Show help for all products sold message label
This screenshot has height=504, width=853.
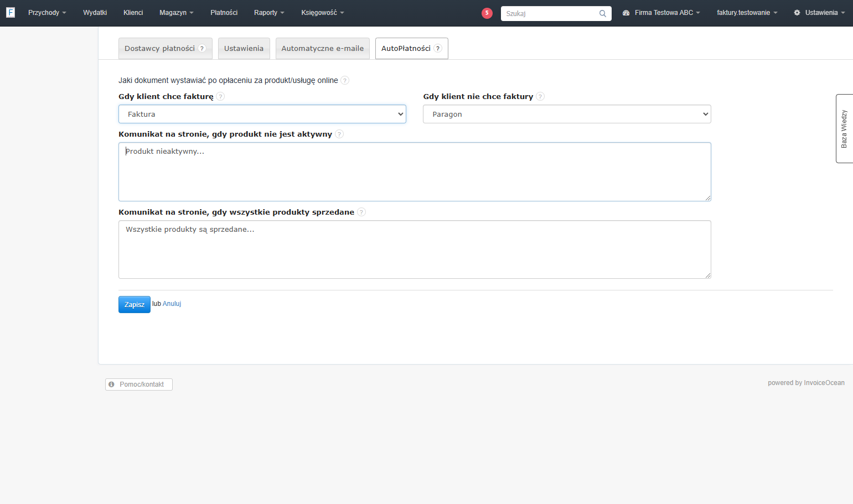click(x=361, y=212)
